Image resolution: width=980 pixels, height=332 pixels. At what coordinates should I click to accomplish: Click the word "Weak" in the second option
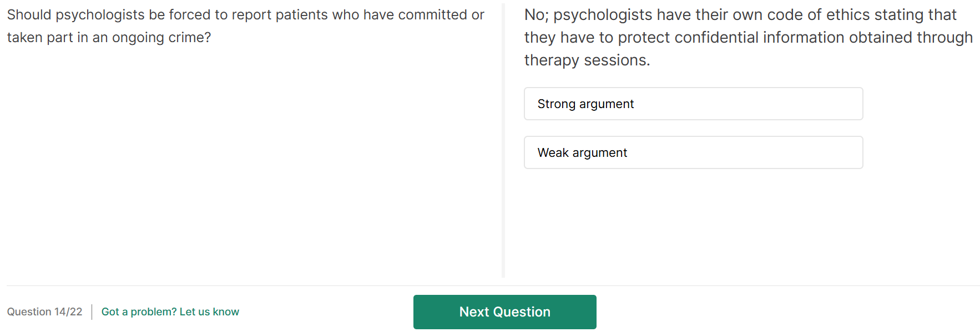click(x=553, y=153)
